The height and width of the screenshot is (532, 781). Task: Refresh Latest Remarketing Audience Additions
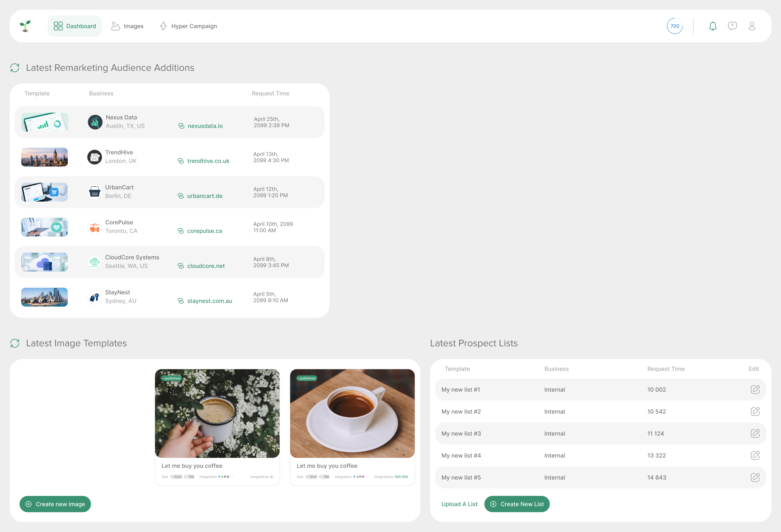(x=15, y=68)
